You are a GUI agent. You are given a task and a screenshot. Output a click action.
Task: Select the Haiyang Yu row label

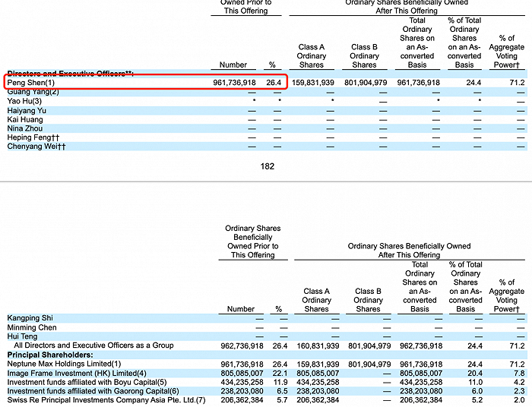(27, 111)
